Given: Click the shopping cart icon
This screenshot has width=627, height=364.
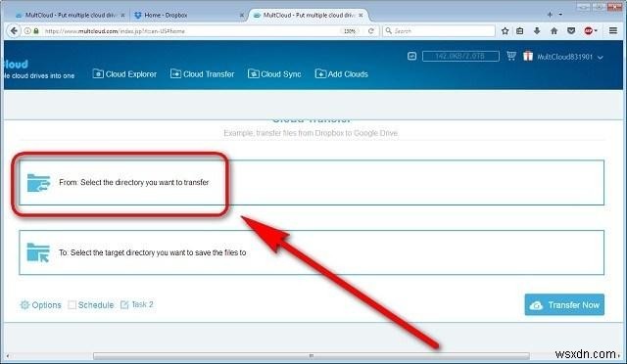Looking at the screenshot, I should point(511,56).
